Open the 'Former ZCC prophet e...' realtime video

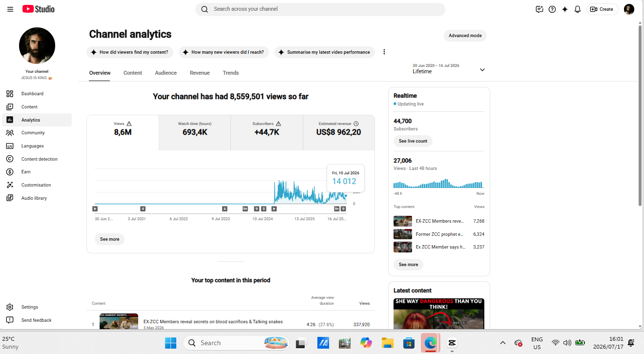point(439,234)
